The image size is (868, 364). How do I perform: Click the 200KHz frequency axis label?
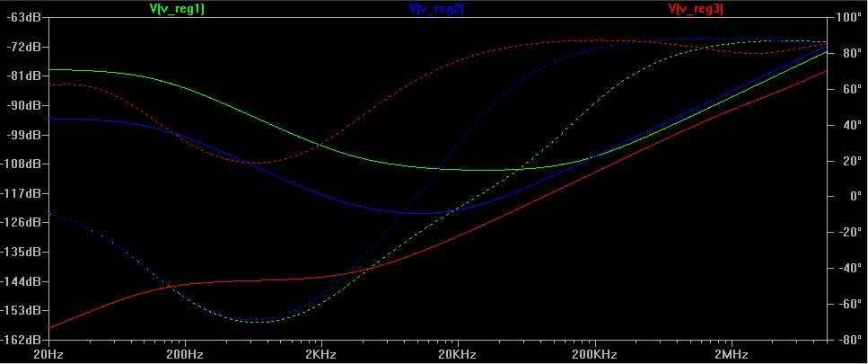coord(595,355)
